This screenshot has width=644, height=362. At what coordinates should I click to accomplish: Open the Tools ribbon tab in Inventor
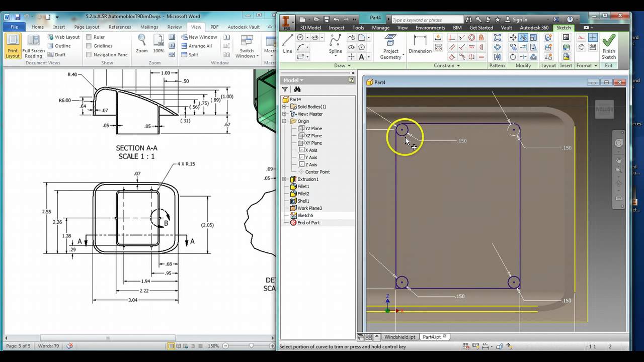pyautogui.click(x=358, y=28)
